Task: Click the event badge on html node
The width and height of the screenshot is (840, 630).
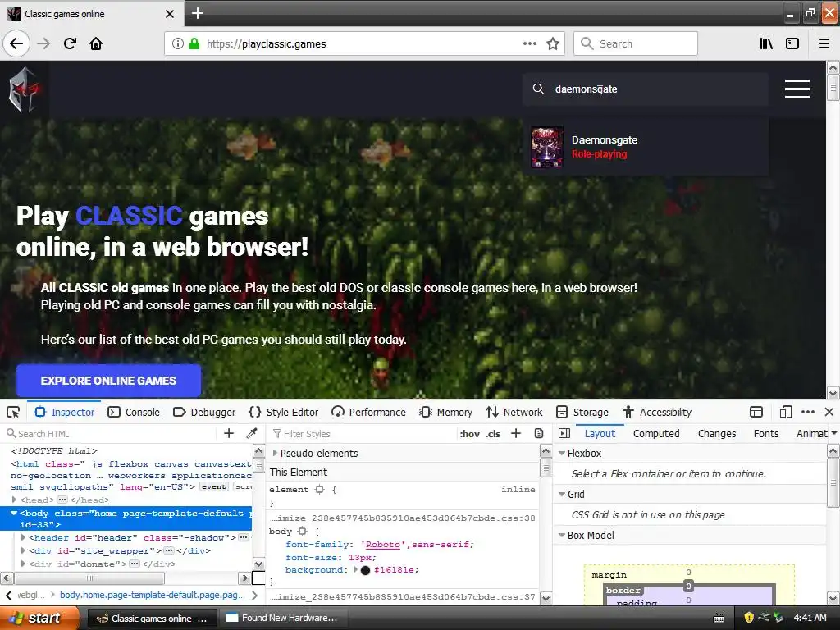Action: tap(214, 486)
